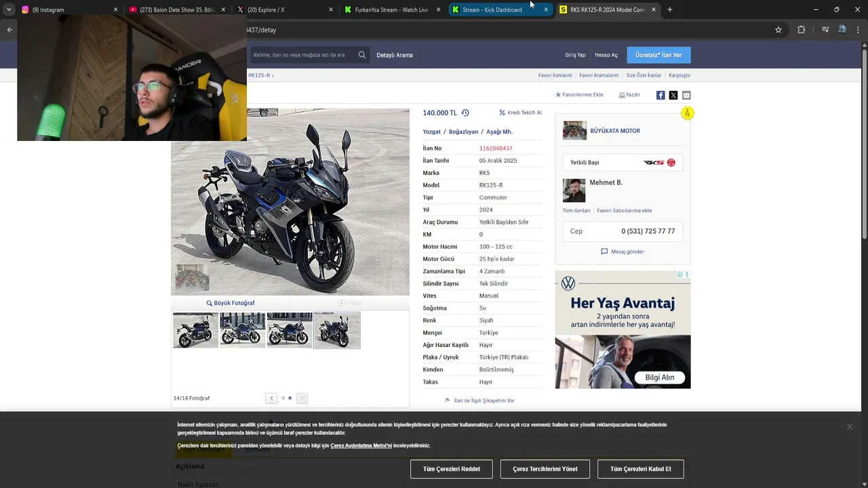Click the Giriş Yap link
Screen dimensions: 868x488
[x=575, y=55]
